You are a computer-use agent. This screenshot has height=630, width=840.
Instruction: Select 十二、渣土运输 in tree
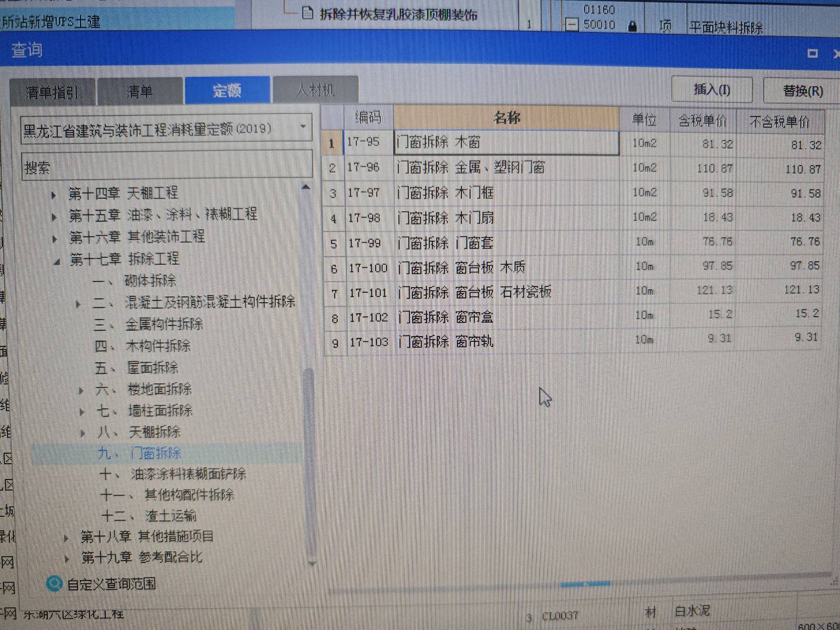149,516
